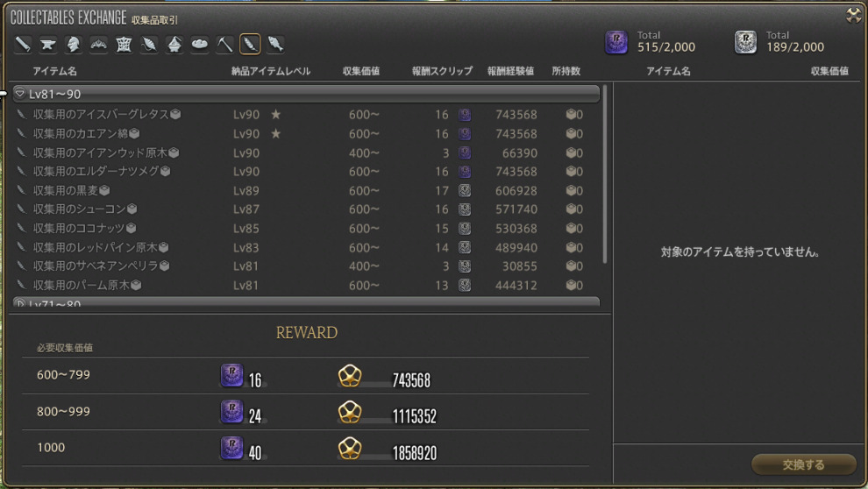868x489 pixels.
Task: Select the Leatherworker hide job icon
Action: point(124,44)
